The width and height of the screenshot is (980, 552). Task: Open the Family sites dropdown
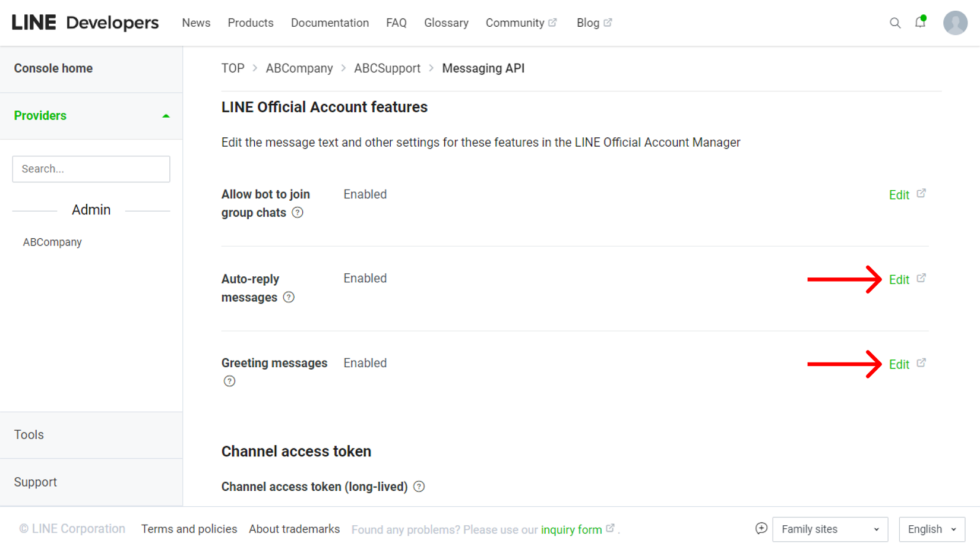pyautogui.click(x=830, y=529)
